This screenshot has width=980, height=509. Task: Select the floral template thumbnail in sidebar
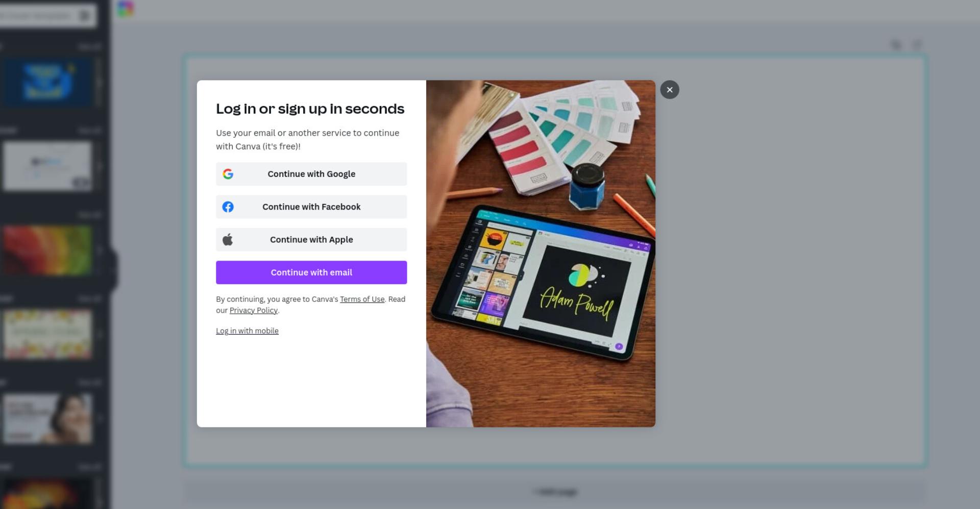point(47,335)
